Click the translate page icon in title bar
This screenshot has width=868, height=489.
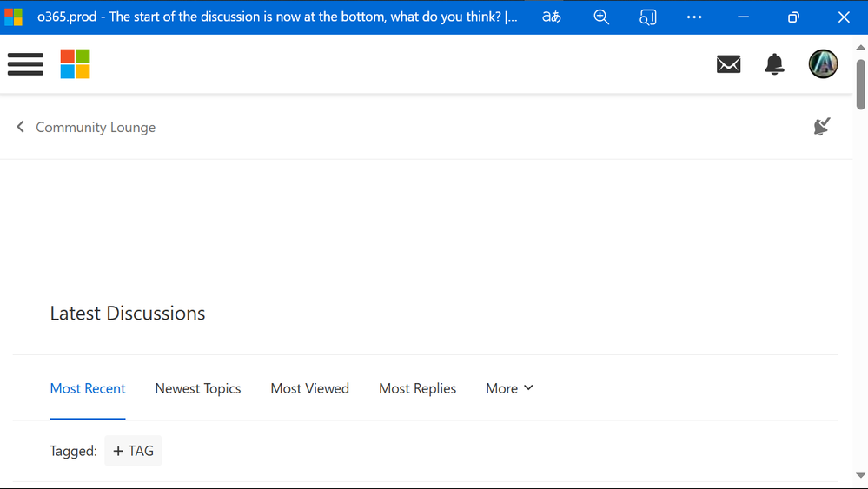(552, 17)
